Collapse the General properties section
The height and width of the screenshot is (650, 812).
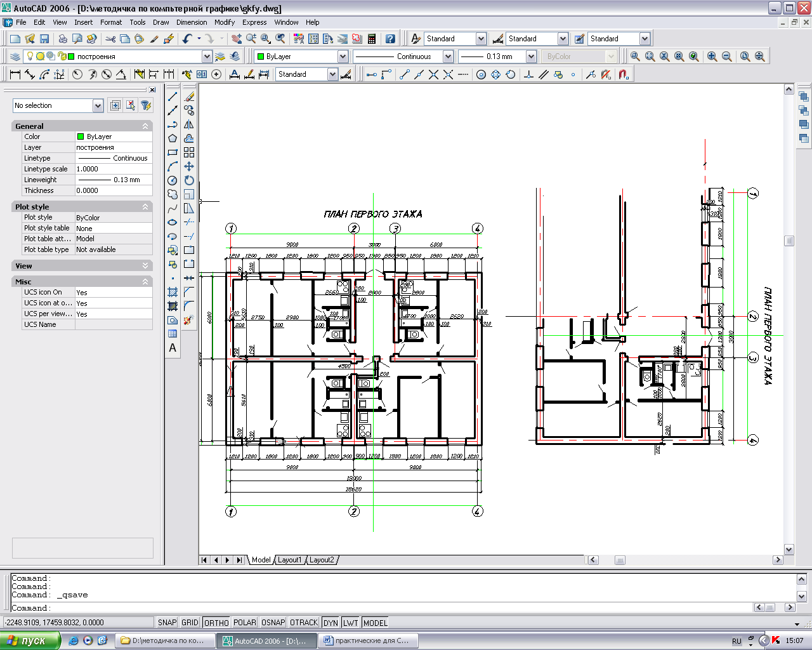click(x=145, y=126)
